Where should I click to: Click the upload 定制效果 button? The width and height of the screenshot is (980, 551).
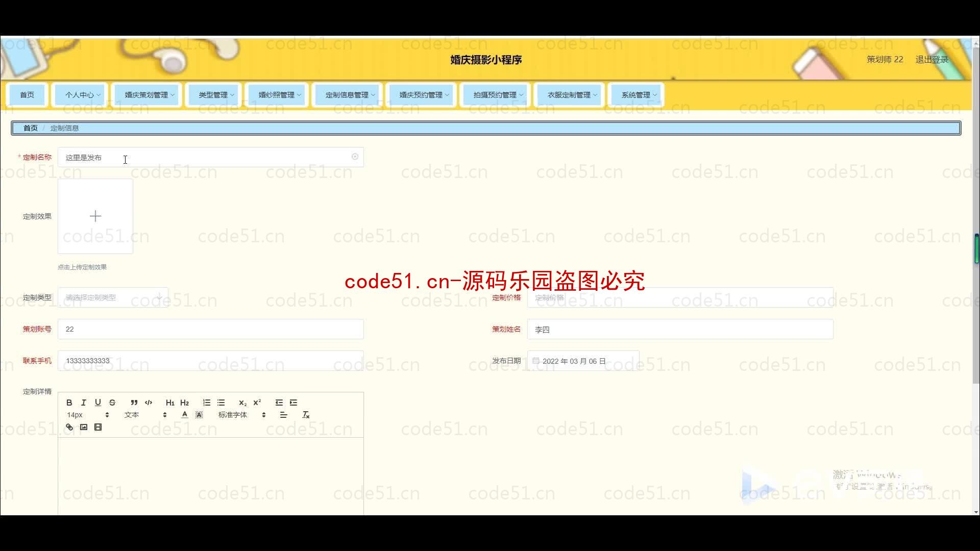[x=95, y=216]
